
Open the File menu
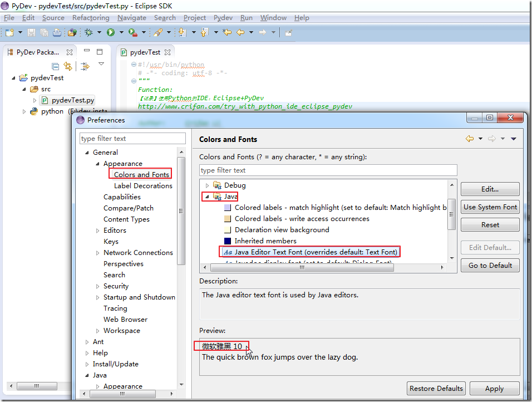click(9, 18)
